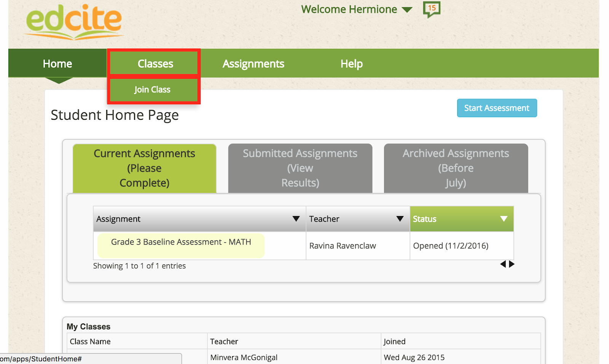The height and width of the screenshot is (364, 609).
Task: Click the Student Home Page heading
Action: click(x=115, y=115)
